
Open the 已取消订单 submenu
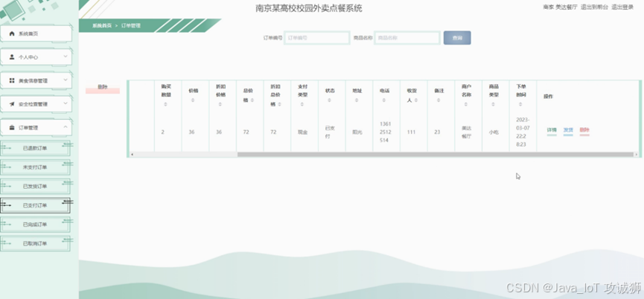[35, 244]
